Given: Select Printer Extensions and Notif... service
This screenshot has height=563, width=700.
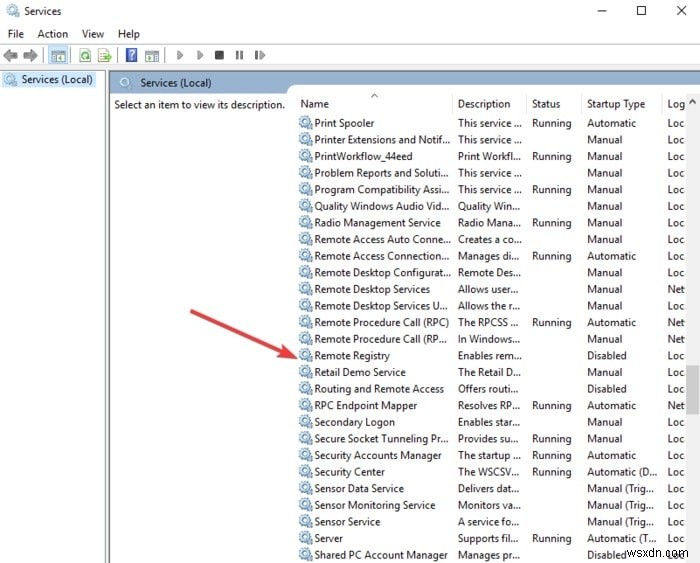Looking at the screenshot, I should 382,139.
